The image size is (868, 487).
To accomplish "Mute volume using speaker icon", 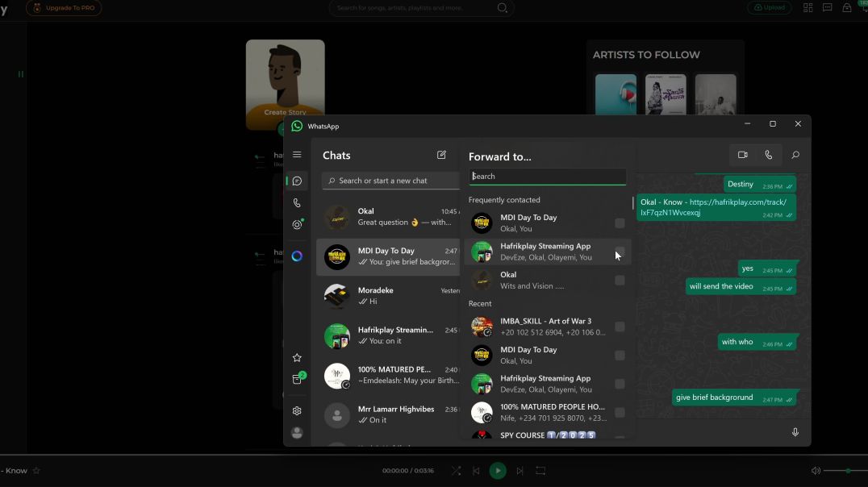I will pyautogui.click(x=816, y=471).
